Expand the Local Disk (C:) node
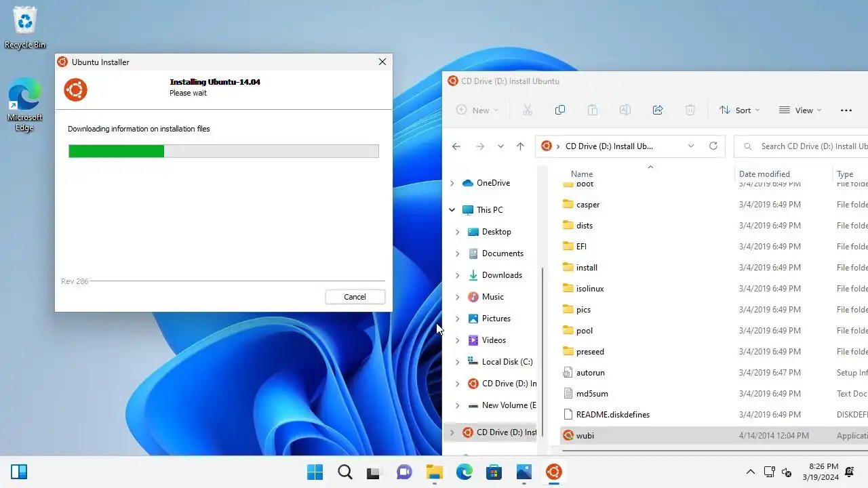This screenshot has height=488, width=868. coord(457,362)
